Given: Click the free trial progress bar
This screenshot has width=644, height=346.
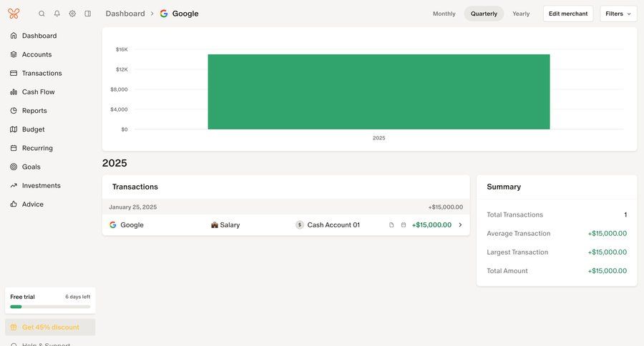Looking at the screenshot, I should point(50,307).
